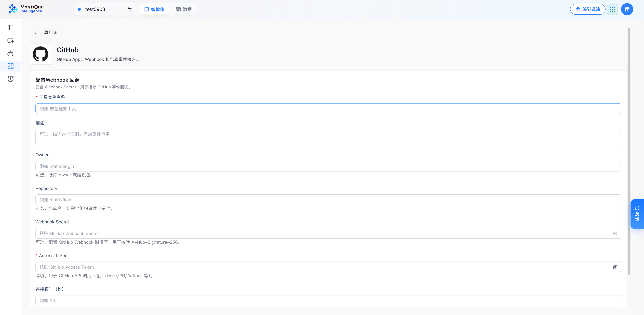This screenshot has width=644, height=315.
Task: Click the GitHub logo image
Action: tap(41, 54)
